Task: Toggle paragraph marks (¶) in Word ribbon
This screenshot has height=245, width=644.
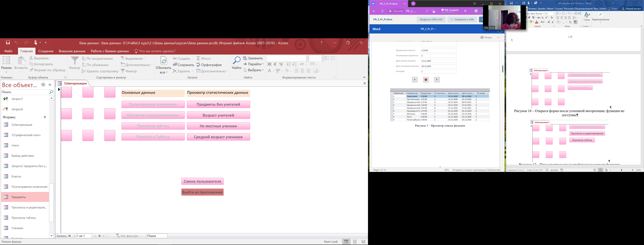Action: (576, 22)
